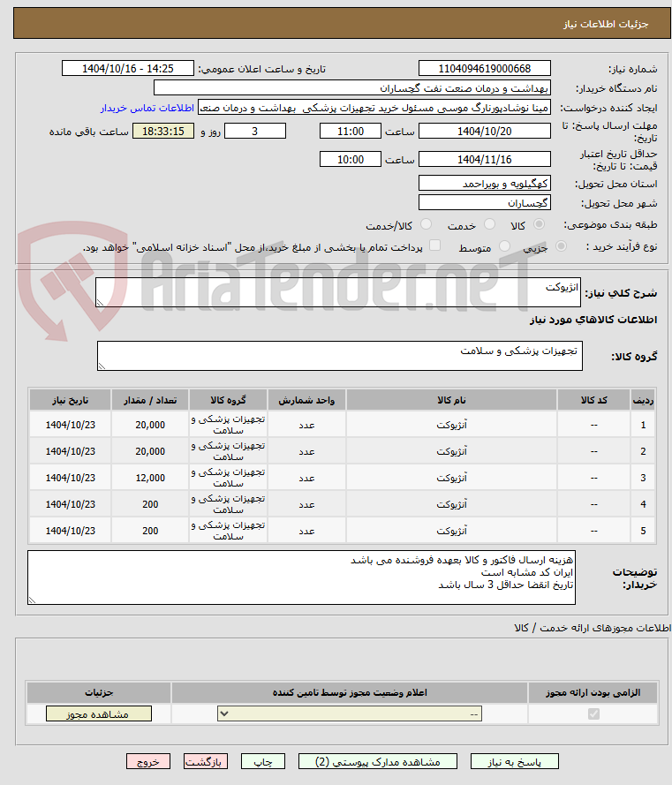Image resolution: width=672 pixels, height=785 pixels.
Task: Click the remaining days field showing 3
Action: 255,132
